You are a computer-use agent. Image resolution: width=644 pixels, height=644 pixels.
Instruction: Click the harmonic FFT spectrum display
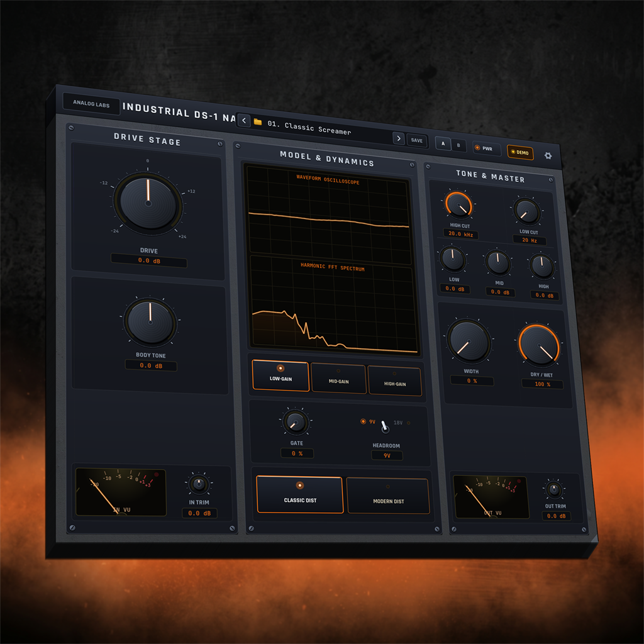[333, 305]
